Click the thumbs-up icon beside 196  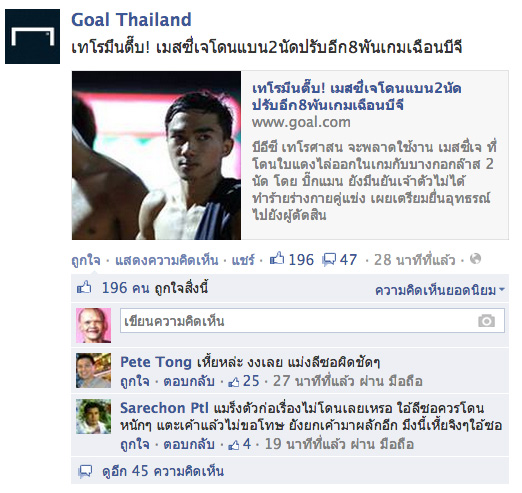coord(277,259)
